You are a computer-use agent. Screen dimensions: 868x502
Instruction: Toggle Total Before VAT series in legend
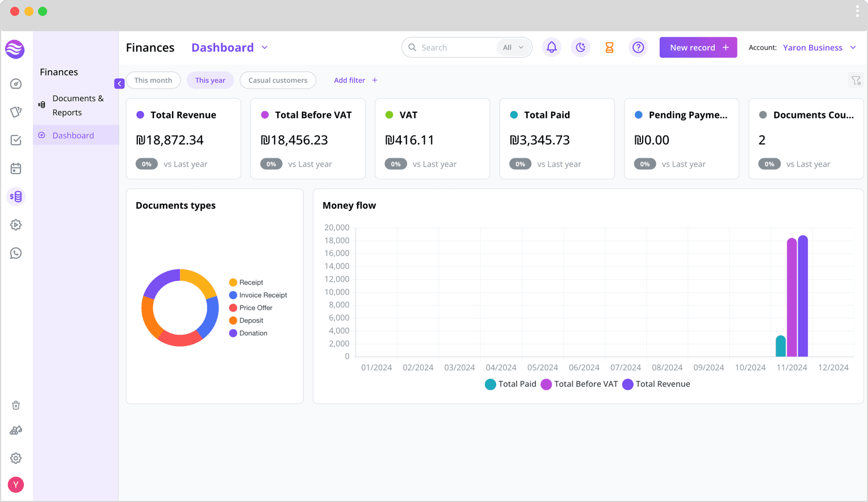point(579,384)
